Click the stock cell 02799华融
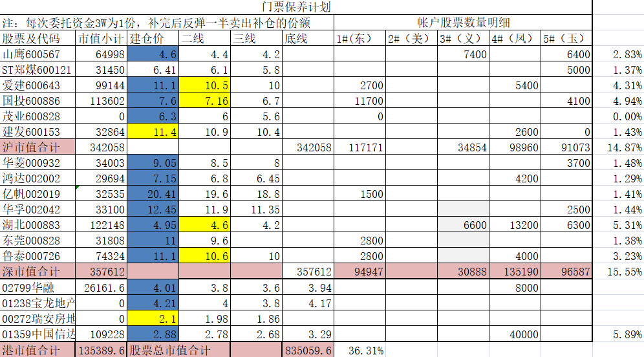 coord(38,288)
